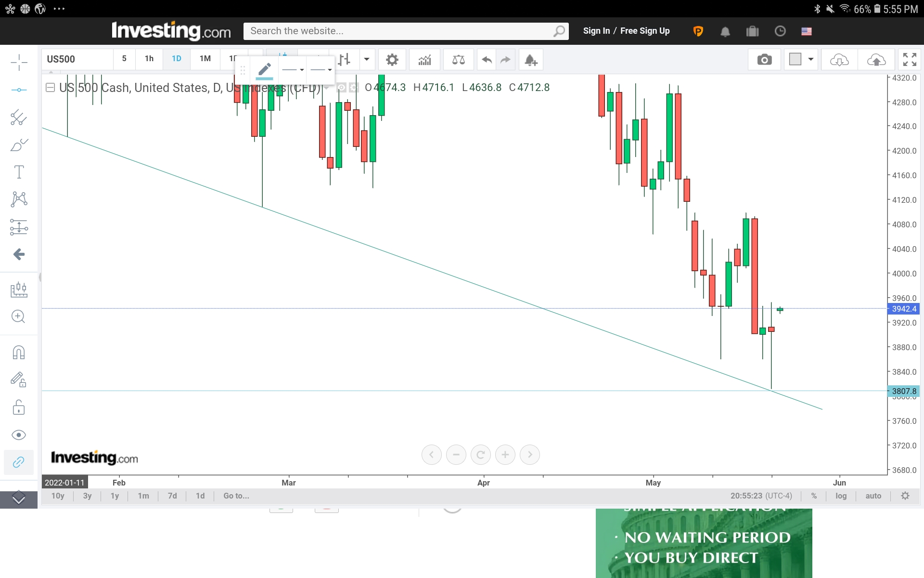
Task: Expand the layout square dropdown arrow
Action: (810, 60)
